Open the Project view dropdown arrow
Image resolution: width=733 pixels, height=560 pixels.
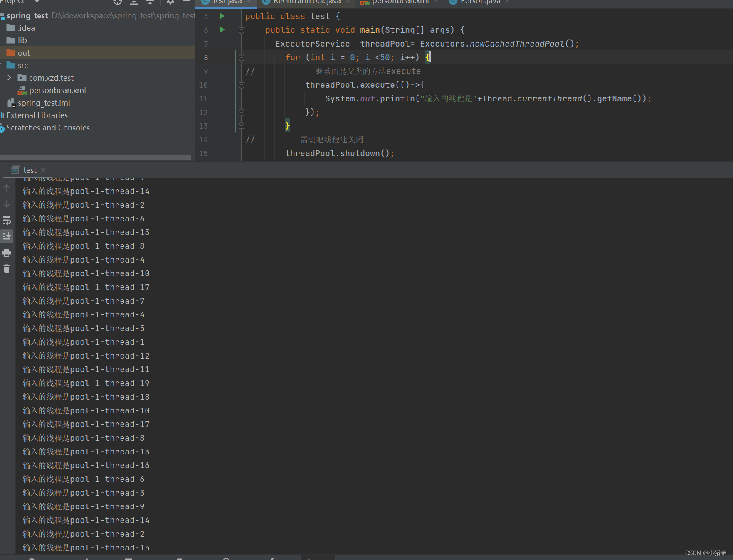[x=37, y=2]
